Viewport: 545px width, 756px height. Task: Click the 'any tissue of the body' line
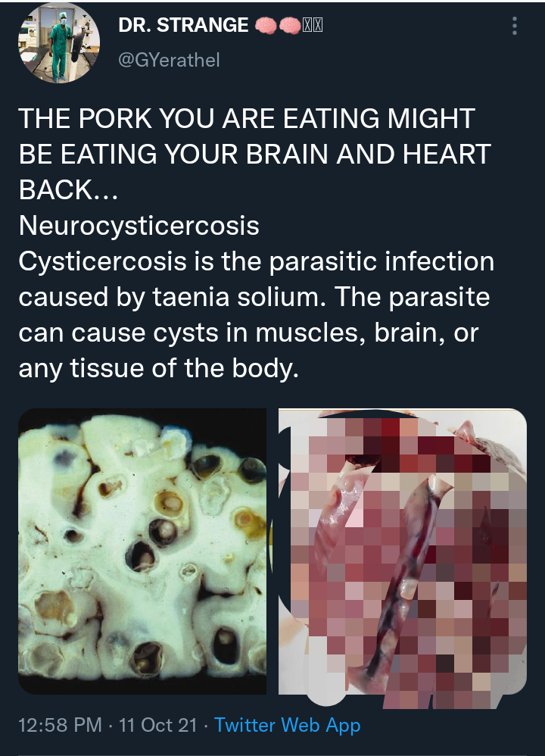[158, 368]
